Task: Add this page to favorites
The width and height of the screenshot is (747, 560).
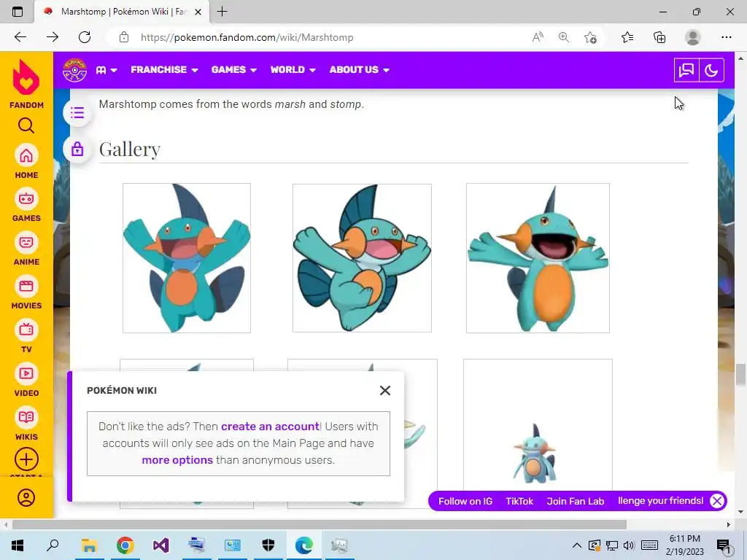Action: [x=590, y=37]
